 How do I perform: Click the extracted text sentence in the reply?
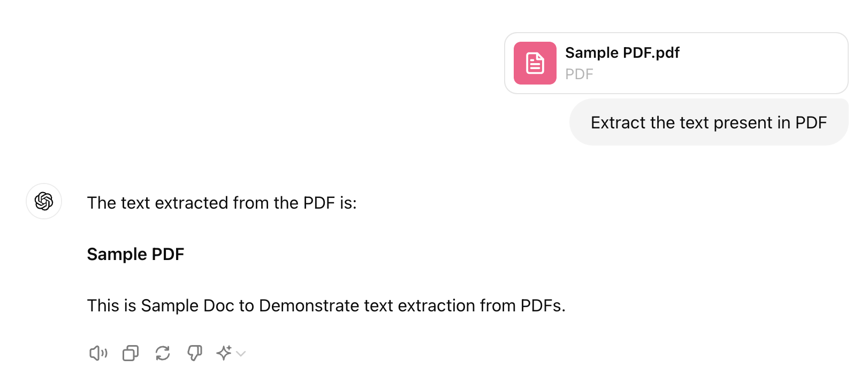click(x=327, y=305)
